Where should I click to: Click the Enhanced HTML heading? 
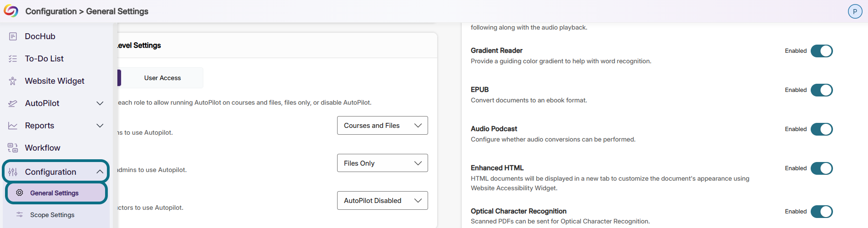point(497,168)
